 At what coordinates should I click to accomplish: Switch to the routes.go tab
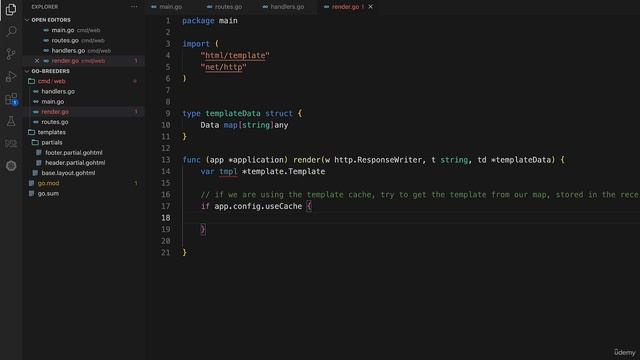coord(224,7)
